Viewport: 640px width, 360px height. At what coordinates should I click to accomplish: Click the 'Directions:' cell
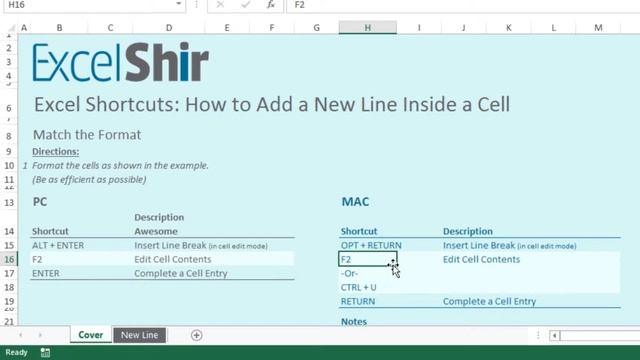(x=56, y=151)
